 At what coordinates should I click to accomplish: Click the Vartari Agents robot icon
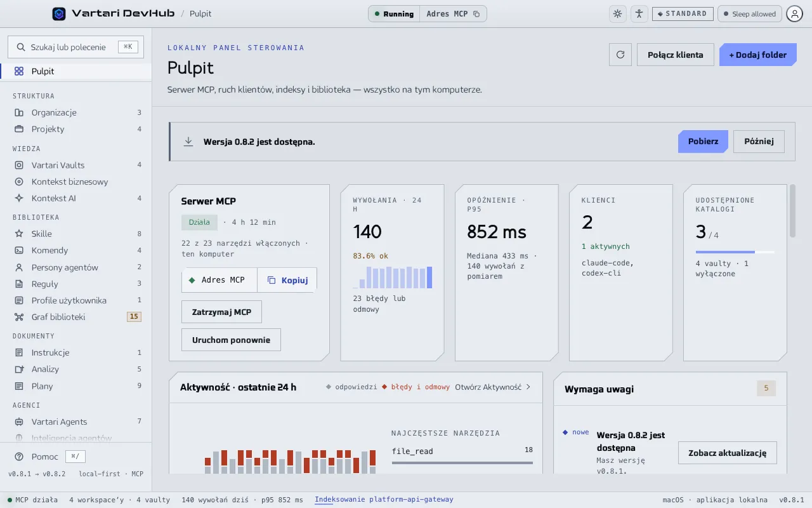pyautogui.click(x=19, y=422)
